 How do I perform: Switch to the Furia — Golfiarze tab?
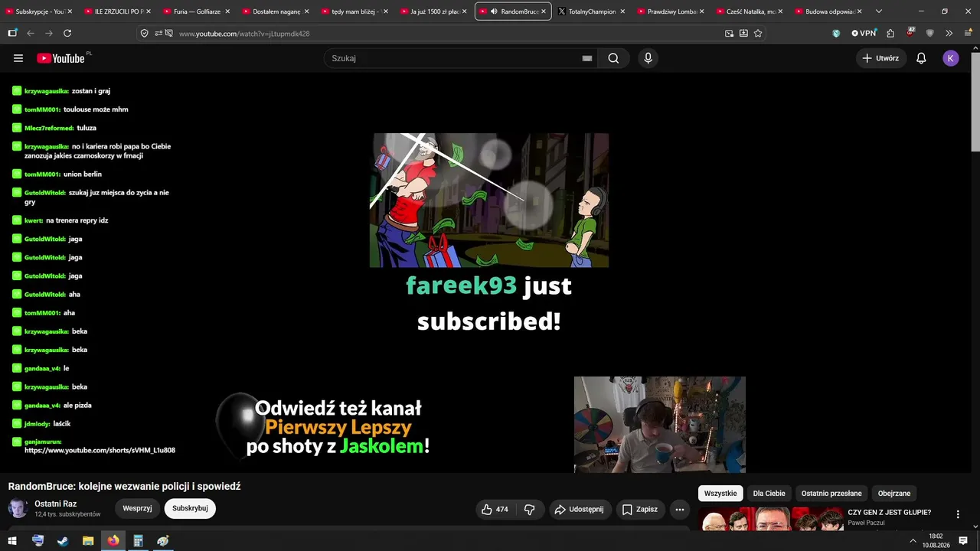click(196, 11)
